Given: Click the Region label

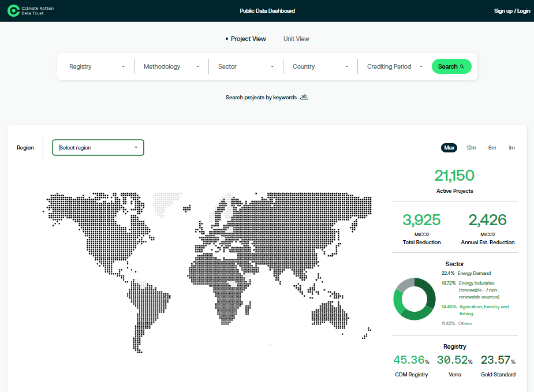Looking at the screenshot, I should point(25,147).
